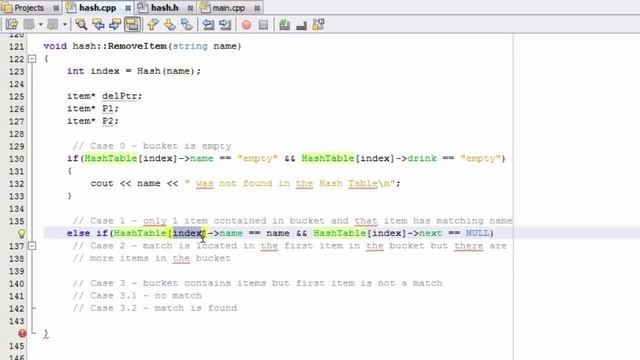640x360 pixels.
Task: Toggle bookmark on current line
Action: coord(187,24)
